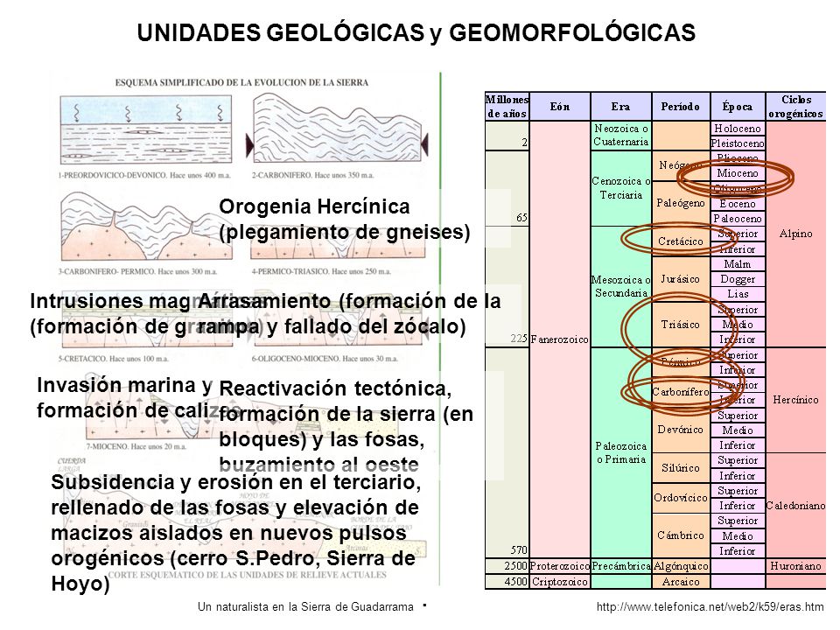The height and width of the screenshot is (630, 840).
Task: Select the Preordovicico-Devonico sea diagram
Action: coord(146,130)
